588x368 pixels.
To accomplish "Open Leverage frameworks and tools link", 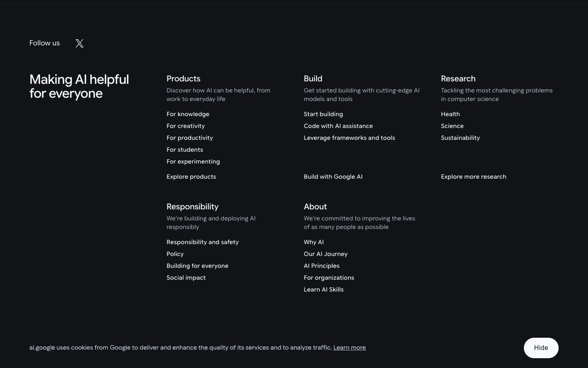I will click(350, 138).
